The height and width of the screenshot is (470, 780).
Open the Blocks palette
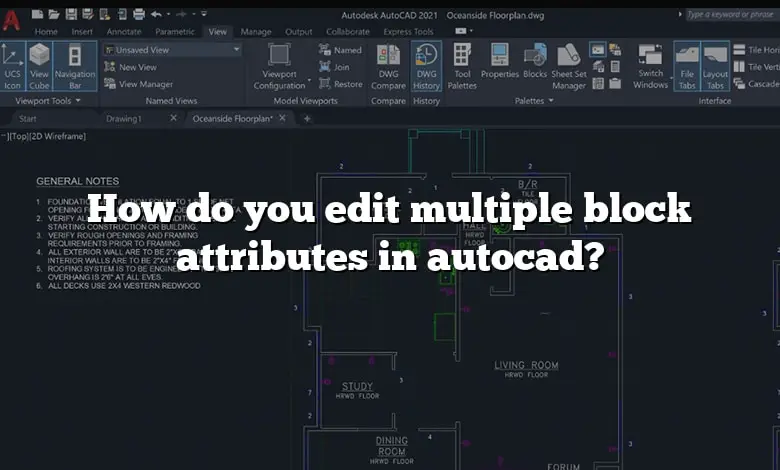[x=535, y=65]
